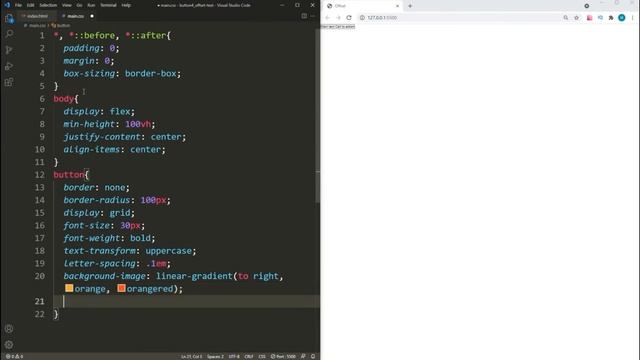Click unsaved dot on main.css tab

pyautogui.click(x=92, y=16)
